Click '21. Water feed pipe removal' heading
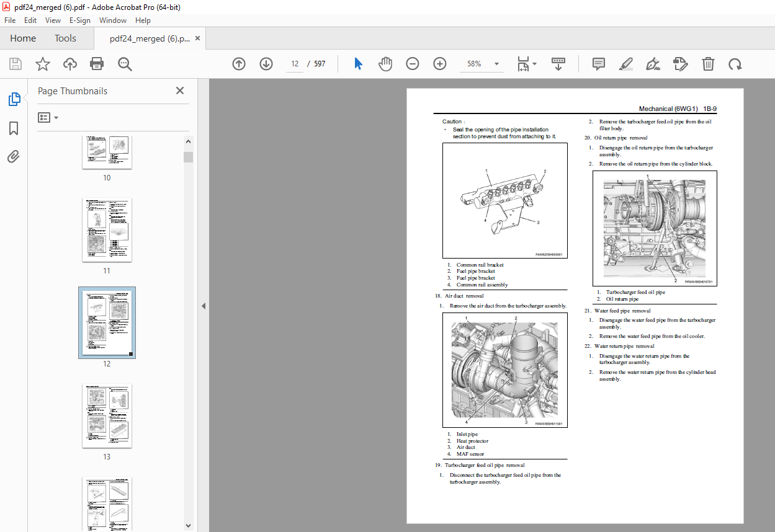This screenshot has height=532, width=775. (x=617, y=311)
